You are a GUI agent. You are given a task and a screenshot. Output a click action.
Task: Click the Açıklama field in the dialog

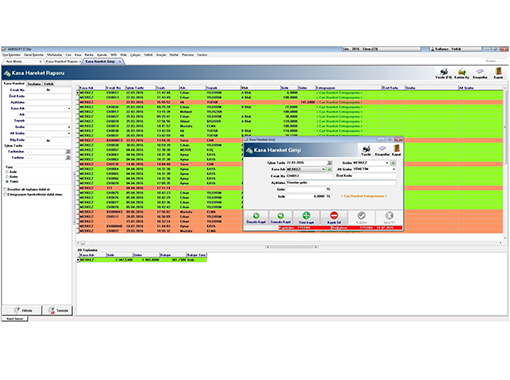[x=341, y=182]
